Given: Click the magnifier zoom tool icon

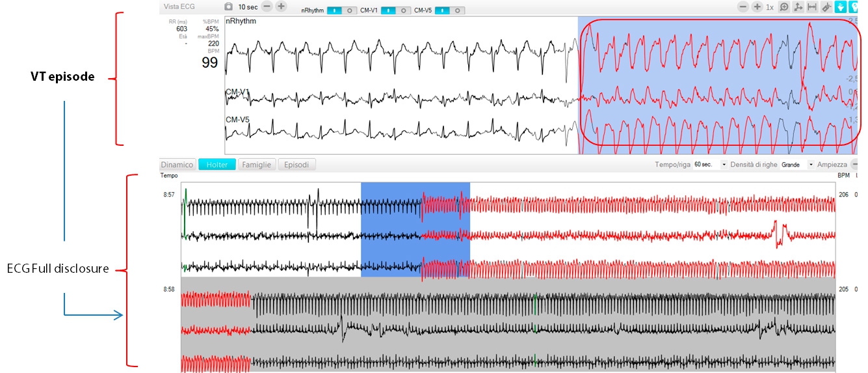Looking at the screenshot, I should click(x=784, y=7).
